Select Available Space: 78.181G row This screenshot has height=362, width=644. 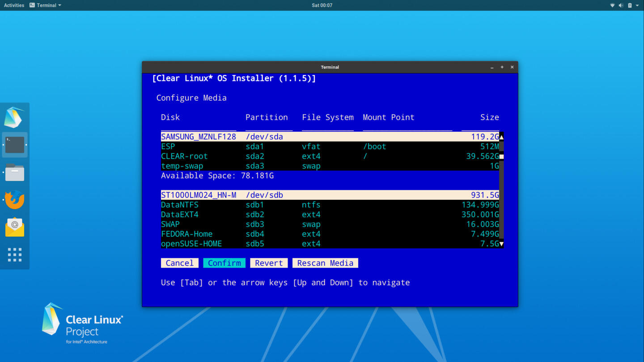tap(330, 176)
